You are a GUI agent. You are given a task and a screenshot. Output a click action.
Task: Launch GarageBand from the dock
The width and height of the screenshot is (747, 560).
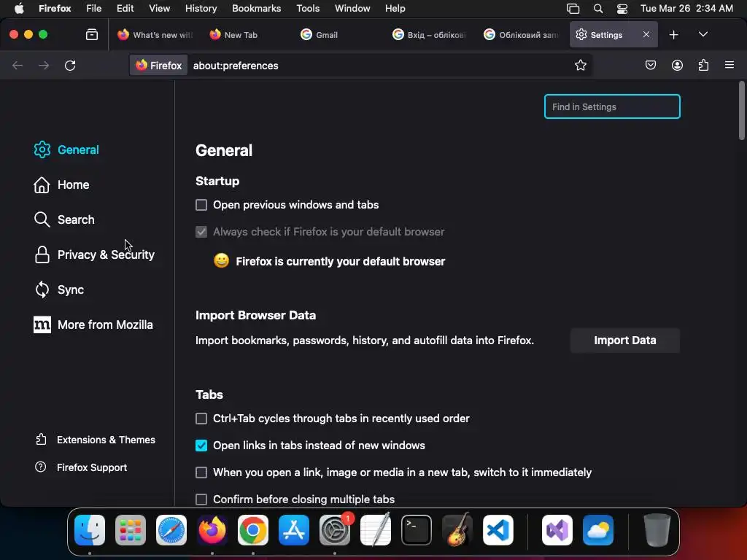click(457, 530)
